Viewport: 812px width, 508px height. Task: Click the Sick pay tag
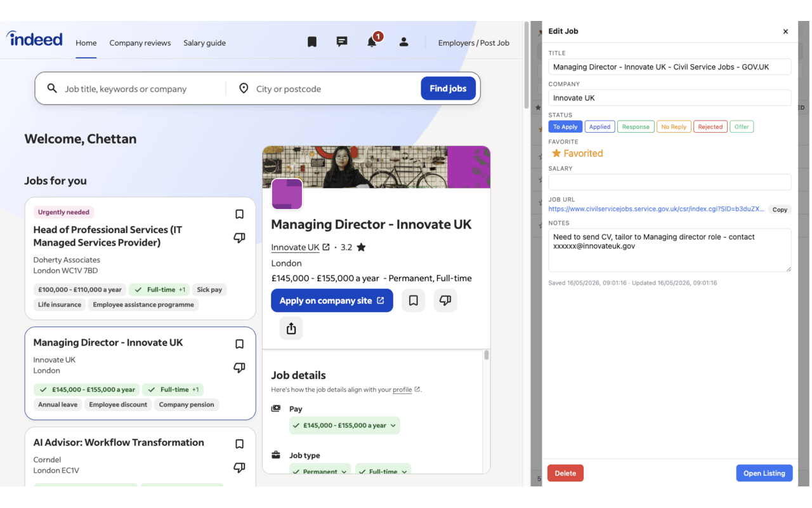(x=209, y=290)
